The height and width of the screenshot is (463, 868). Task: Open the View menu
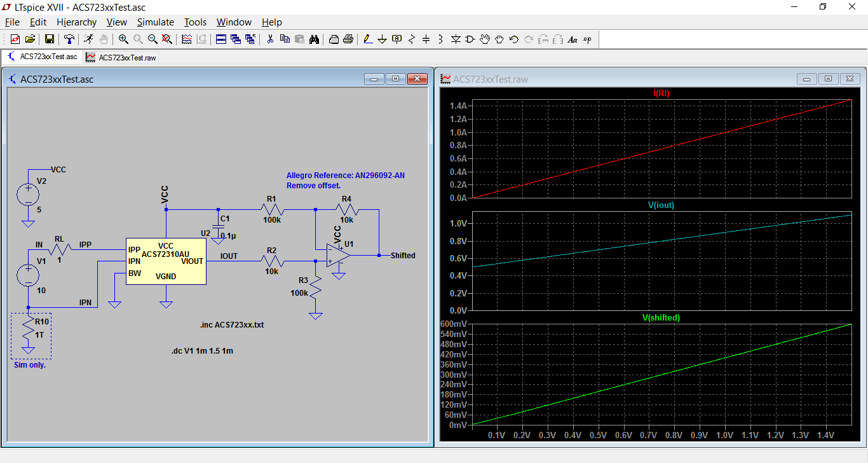pos(117,22)
